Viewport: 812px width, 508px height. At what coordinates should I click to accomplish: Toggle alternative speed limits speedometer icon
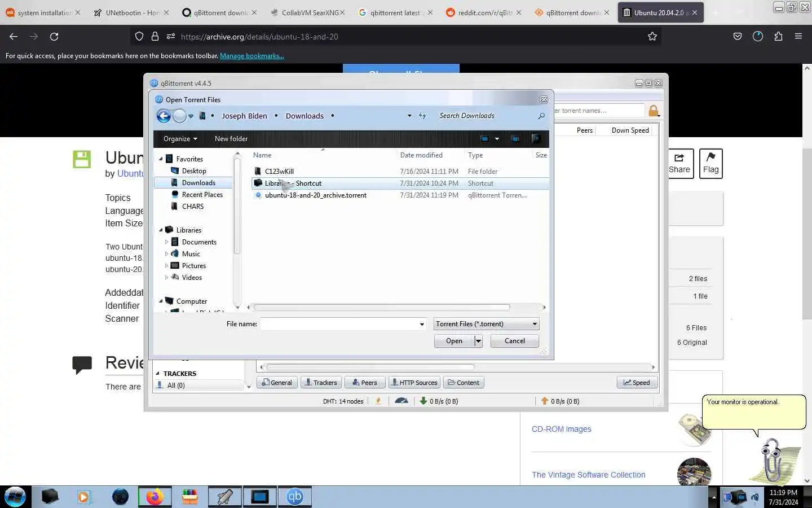[401, 401]
